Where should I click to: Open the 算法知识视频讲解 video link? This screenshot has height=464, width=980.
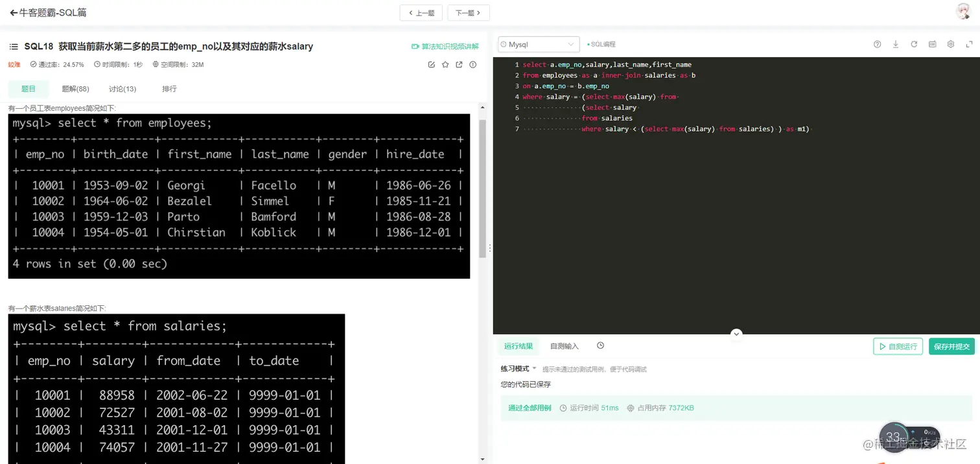(445, 47)
